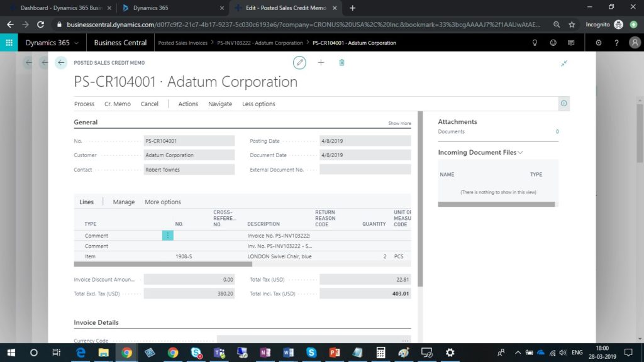Click the plus icon to create new
This screenshot has width=644, height=362.
tap(321, 63)
